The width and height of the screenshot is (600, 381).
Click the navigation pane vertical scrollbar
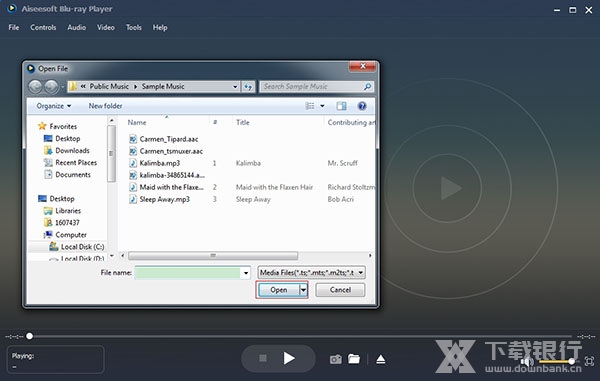coord(111,153)
